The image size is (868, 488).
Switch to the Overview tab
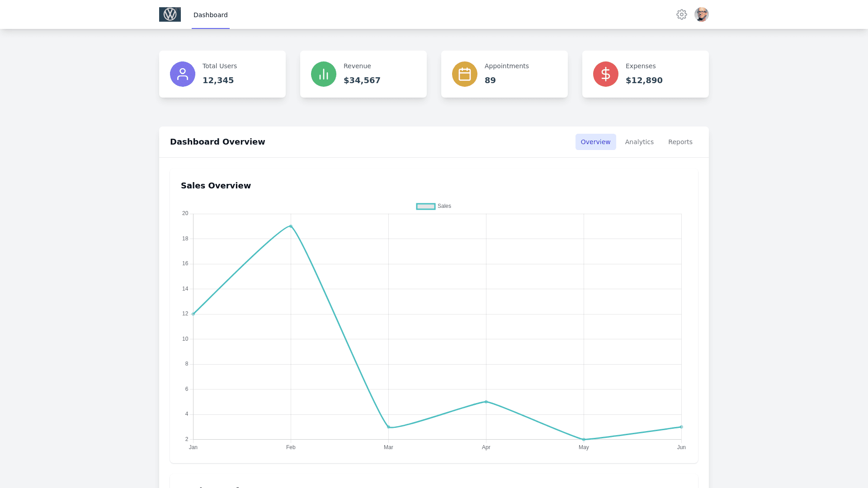tap(595, 142)
